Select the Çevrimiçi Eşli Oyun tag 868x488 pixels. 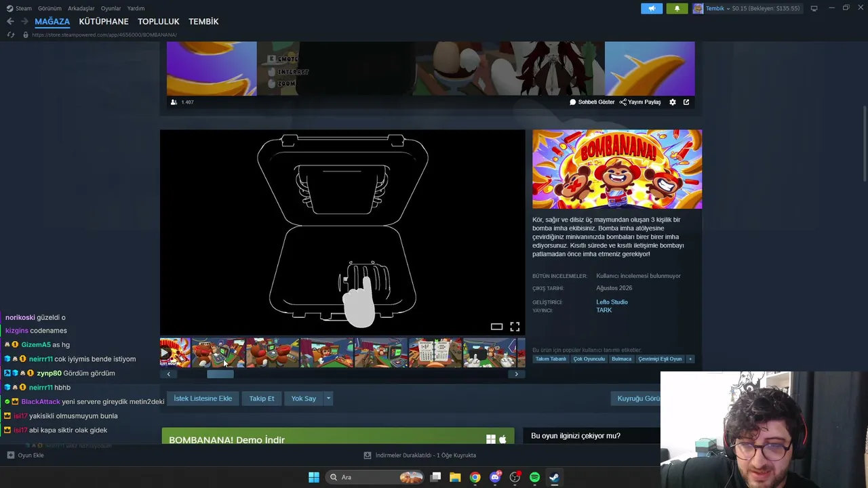pos(660,359)
